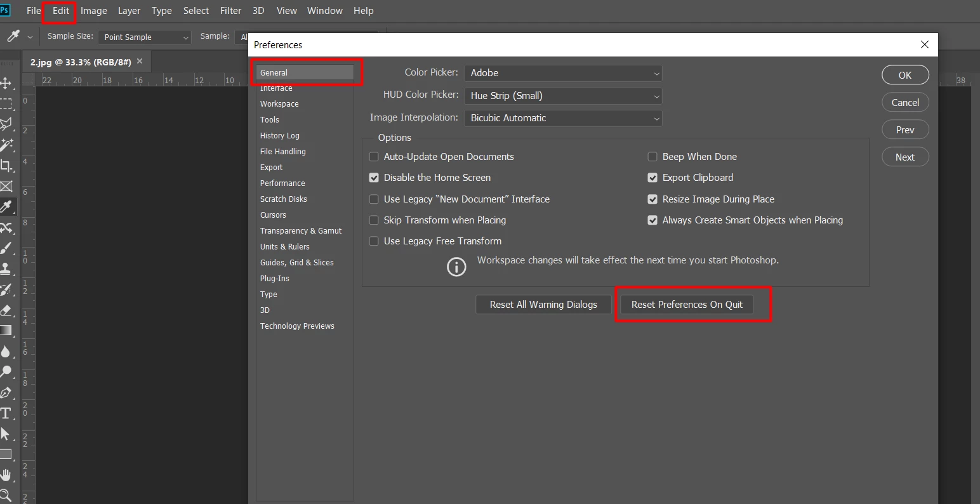The width and height of the screenshot is (980, 504).
Task: Uncheck Always Create Smart Objects when Placing
Action: coord(652,220)
